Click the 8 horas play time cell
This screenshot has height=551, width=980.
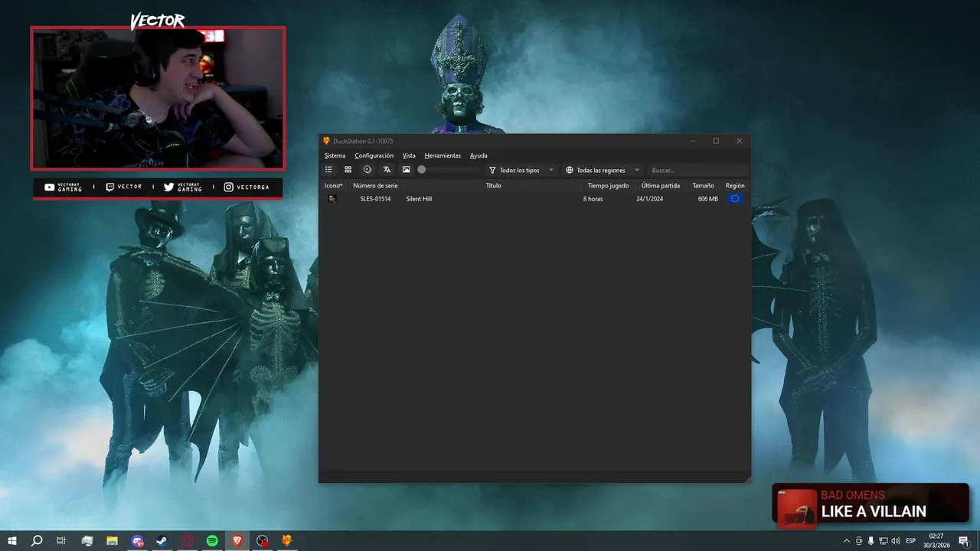click(x=593, y=199)
